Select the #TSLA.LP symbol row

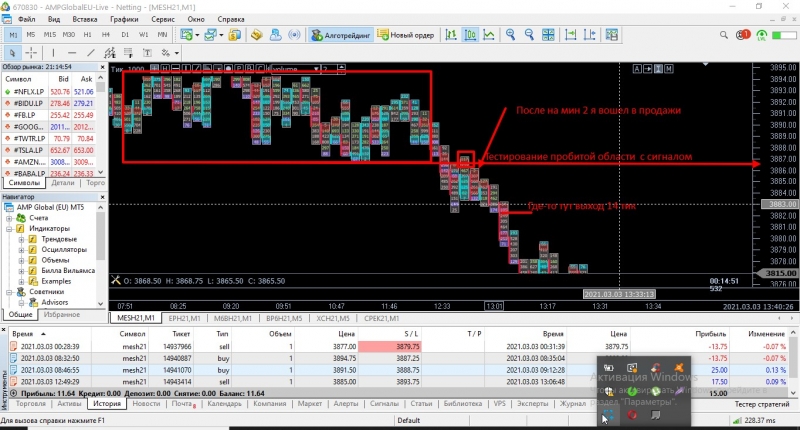tap(49, 150)
